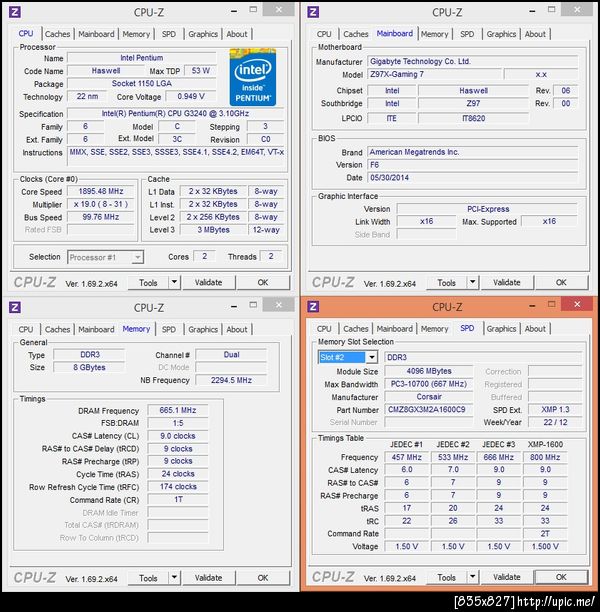This screenshot has width=600, height=612.
Task: Open Caches tab in CPU window
Action: coord(57,34)
